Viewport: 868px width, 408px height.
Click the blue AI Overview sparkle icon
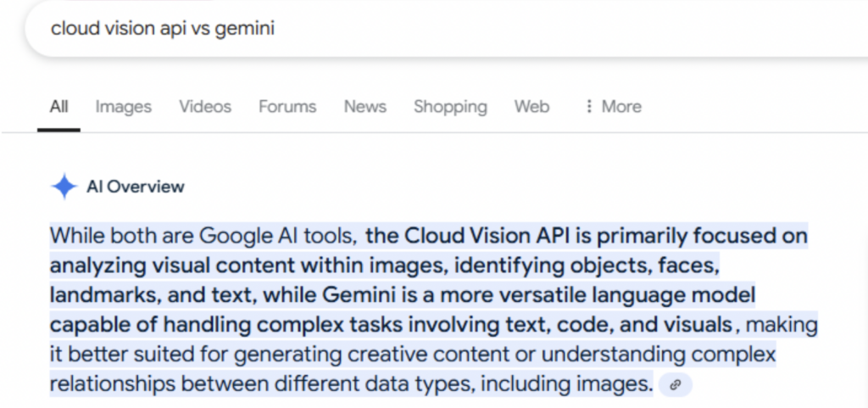click(x=64, y=187)
